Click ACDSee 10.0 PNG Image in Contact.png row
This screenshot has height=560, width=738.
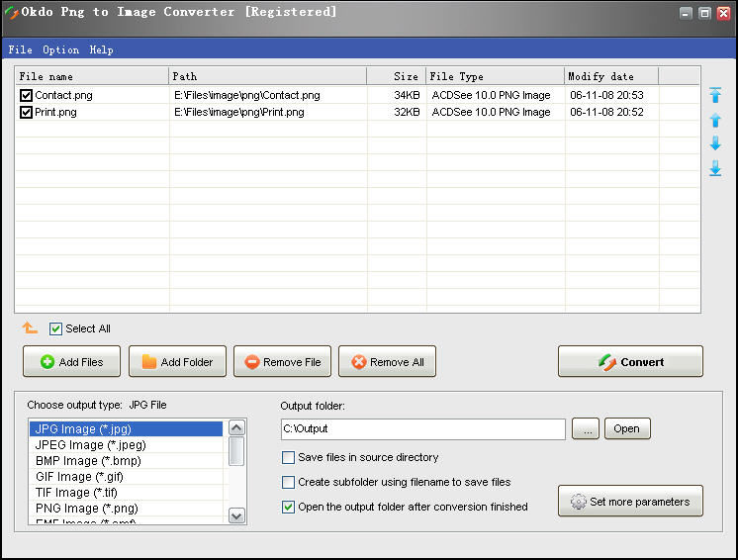(x=491, y=96)
